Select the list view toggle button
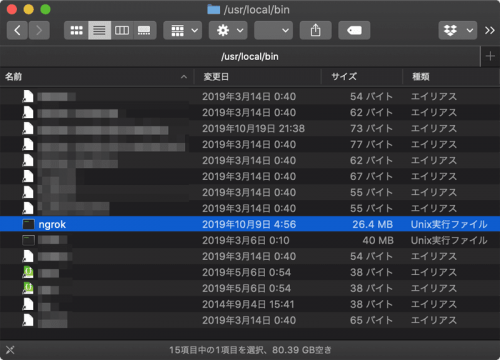 point(99,30)
